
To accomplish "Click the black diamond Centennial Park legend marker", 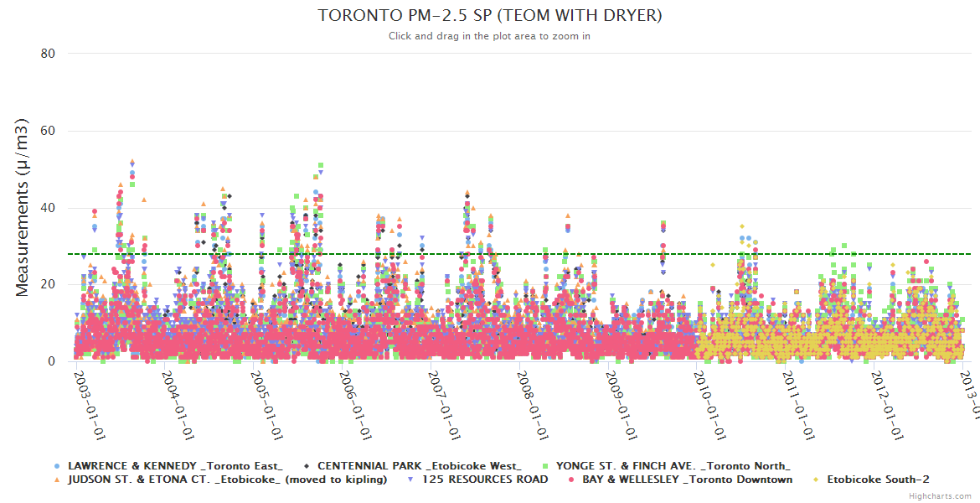I will coord(307,466).
